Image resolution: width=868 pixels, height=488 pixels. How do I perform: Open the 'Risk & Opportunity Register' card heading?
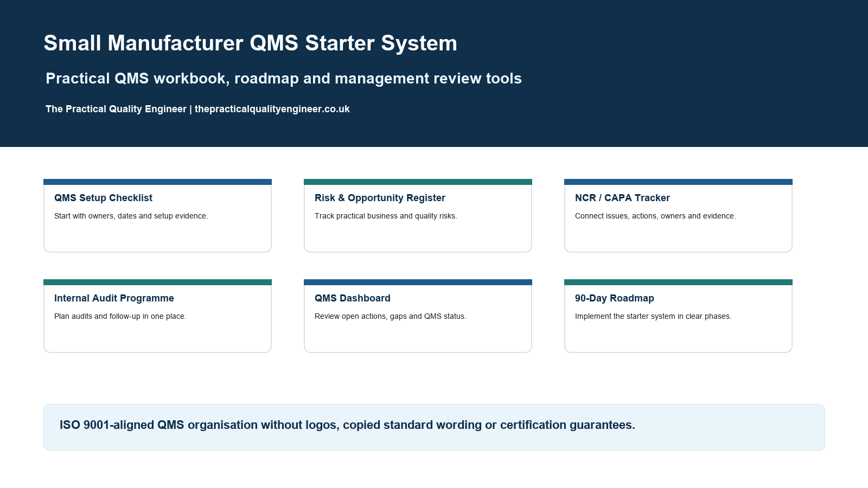click(380, 198)
